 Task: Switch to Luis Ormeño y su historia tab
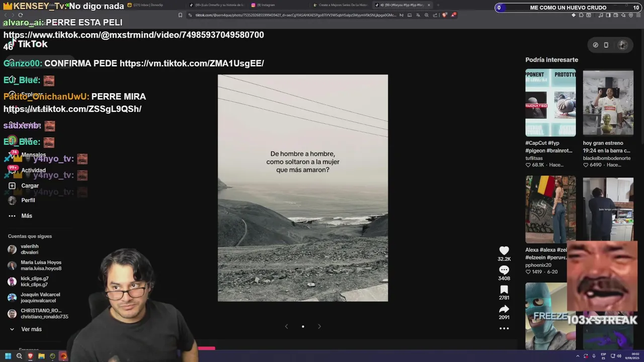216,5
